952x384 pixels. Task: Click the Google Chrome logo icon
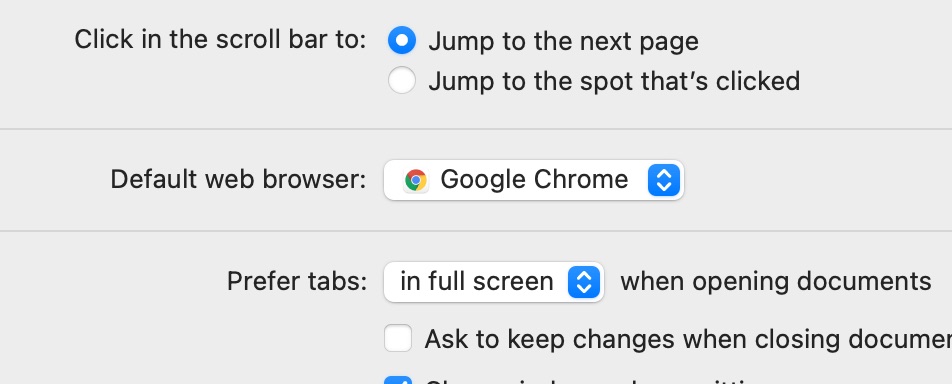tap(416, 180)
